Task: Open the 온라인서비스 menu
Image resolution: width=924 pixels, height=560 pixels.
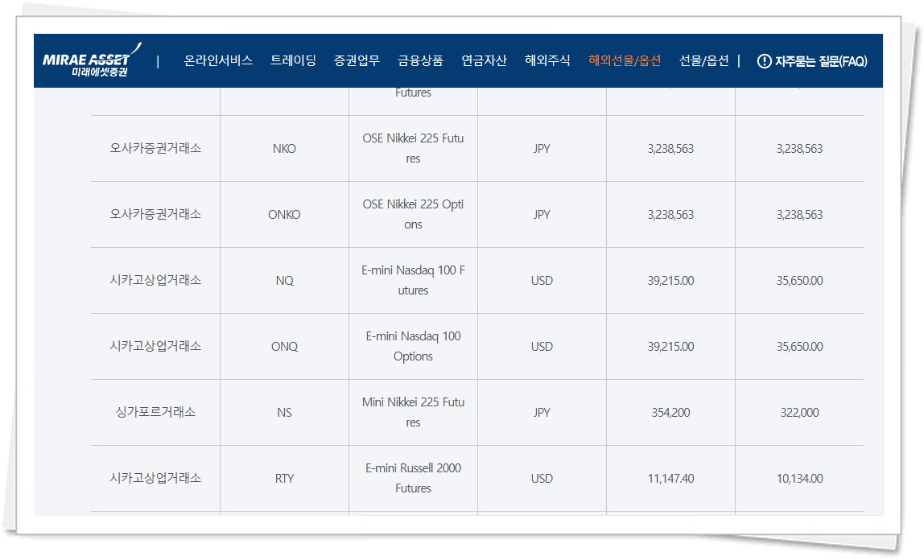Action: click(218, 60)
